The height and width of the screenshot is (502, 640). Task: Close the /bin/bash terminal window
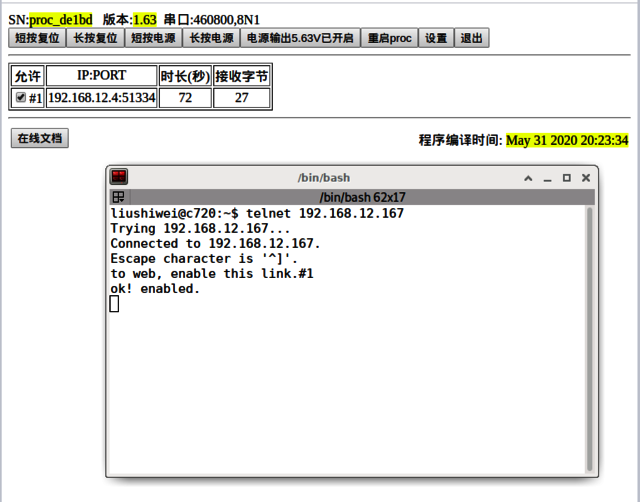586,178
